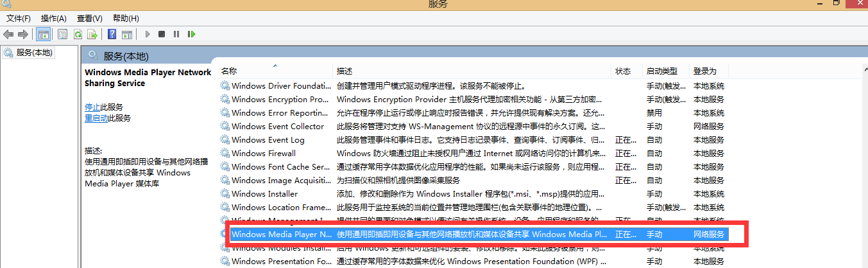The height and width of the screenshot is (268, 868).
Task: Click 网络服务 login of Windows Event Collector
Action: pos(709,126)
